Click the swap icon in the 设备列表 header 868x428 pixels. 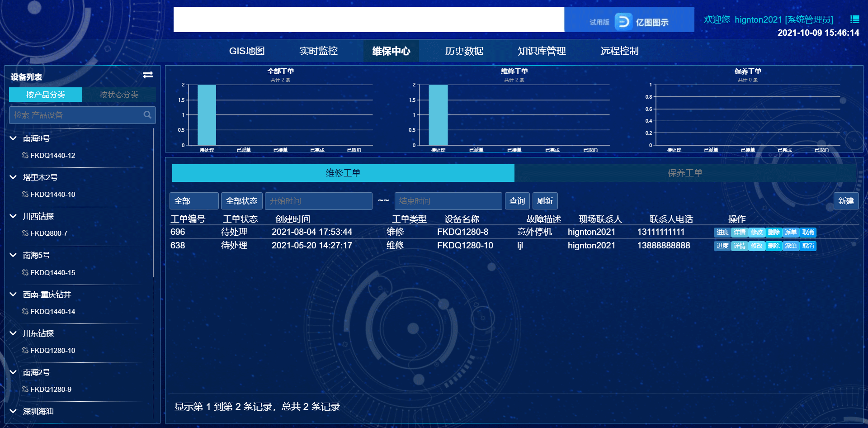tap(148, 75)
